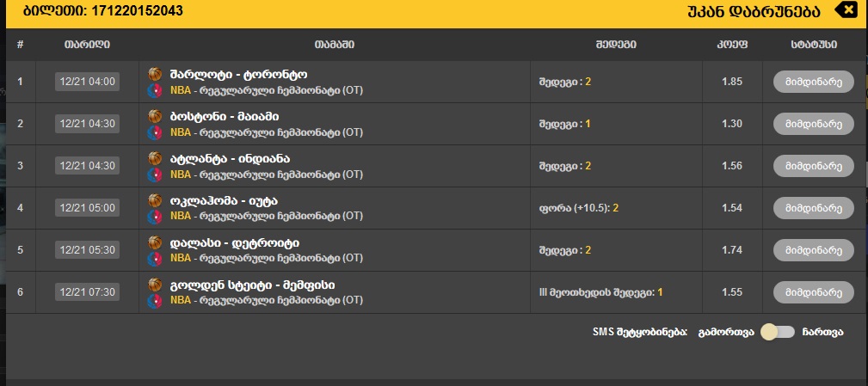
Task: Click მიმდინარე status button for დალასი - დეტროიტი
Action: pos(813,250)
